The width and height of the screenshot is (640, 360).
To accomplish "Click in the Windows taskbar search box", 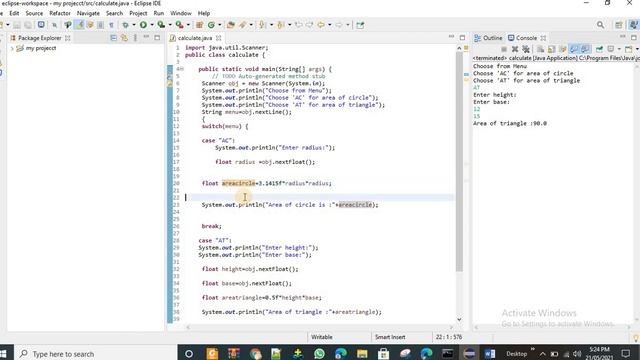I will click(96, 353).
